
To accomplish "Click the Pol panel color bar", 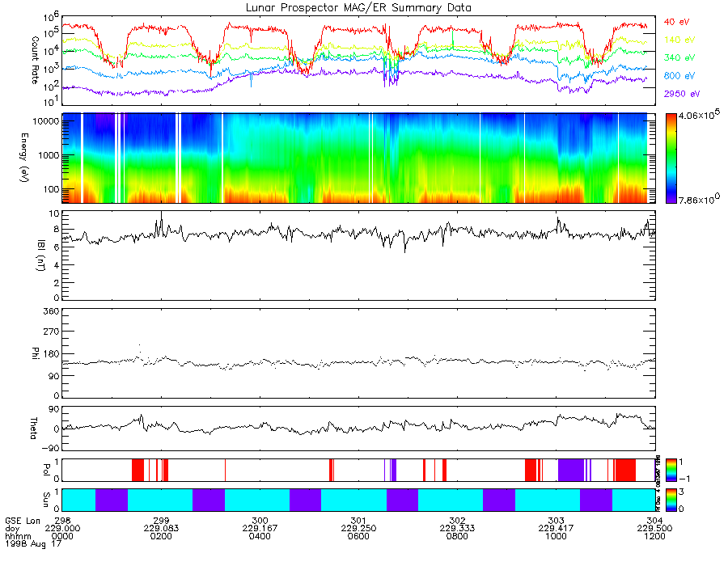I will click(x=671, y=470).
